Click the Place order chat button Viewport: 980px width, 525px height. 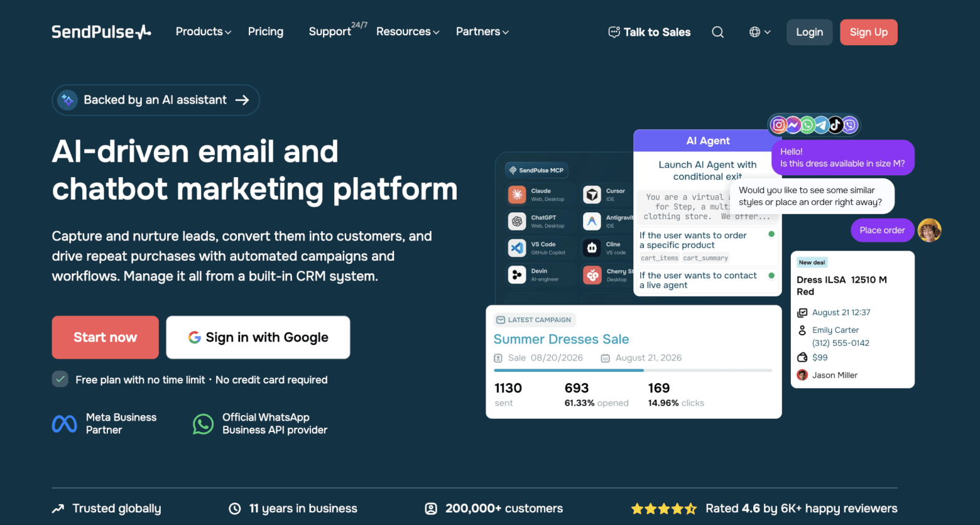pyautogui.click(x=882, y=230)
